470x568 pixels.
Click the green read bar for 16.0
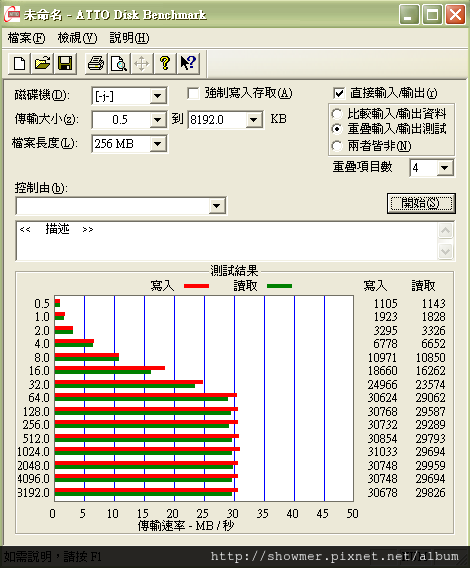[x=103, y=372]
